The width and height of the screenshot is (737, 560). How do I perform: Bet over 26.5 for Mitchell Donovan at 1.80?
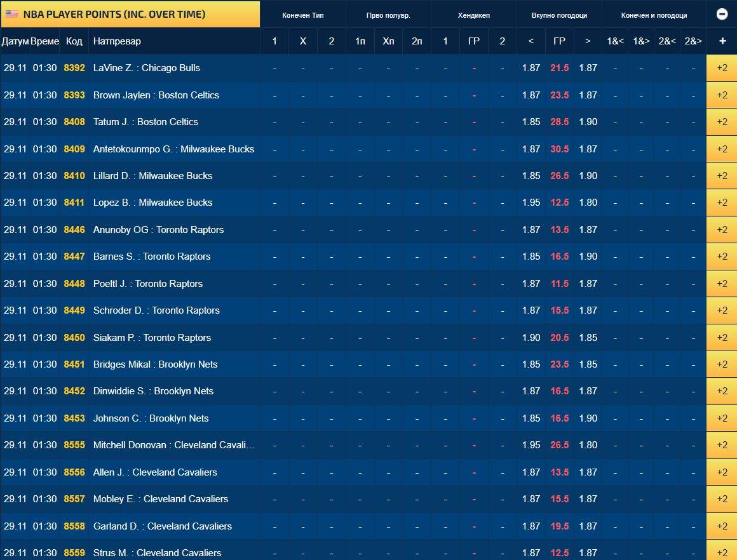[x=588, y=445]
